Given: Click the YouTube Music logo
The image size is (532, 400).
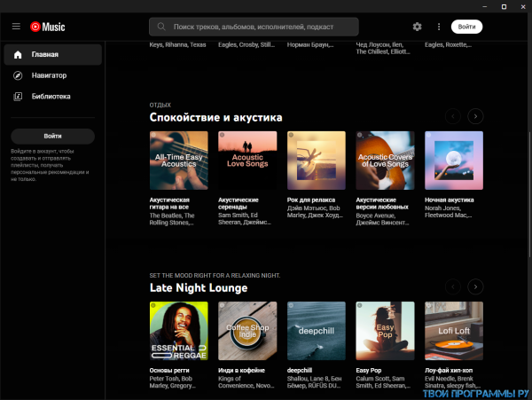Looking at the screenshot, I should (48, 27).
